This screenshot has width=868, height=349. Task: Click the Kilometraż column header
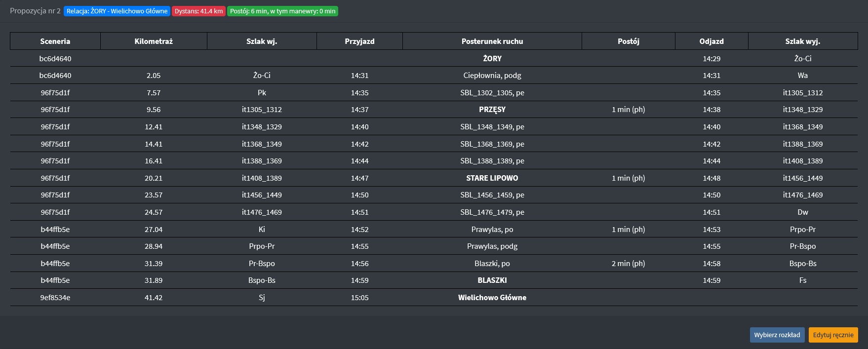pos(154,41)
